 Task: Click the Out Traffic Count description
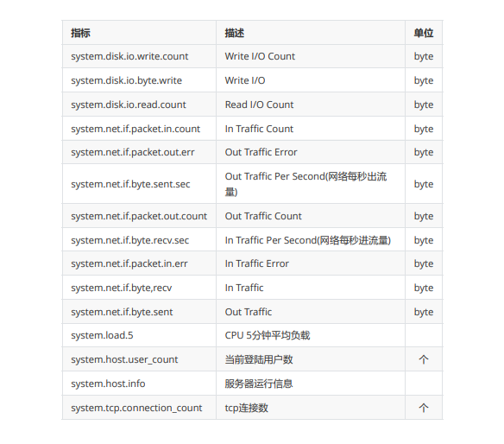pyautogui.click(x=263, y=216)
